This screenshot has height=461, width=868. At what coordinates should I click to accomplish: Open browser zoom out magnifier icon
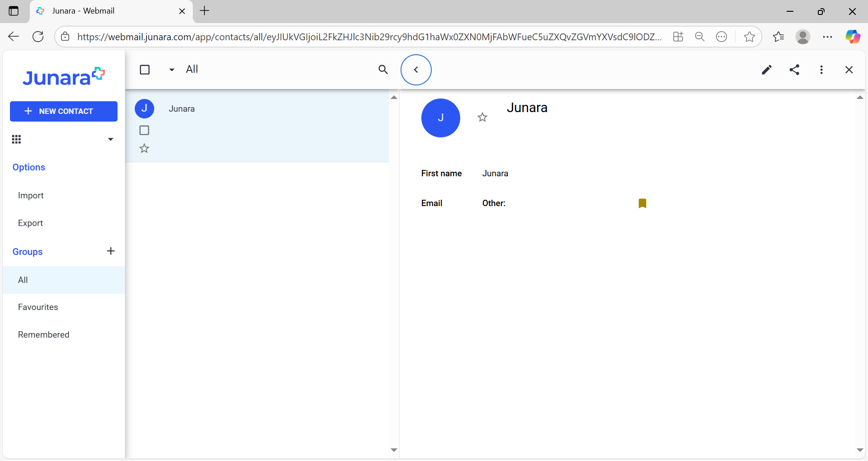pos(700,37)
